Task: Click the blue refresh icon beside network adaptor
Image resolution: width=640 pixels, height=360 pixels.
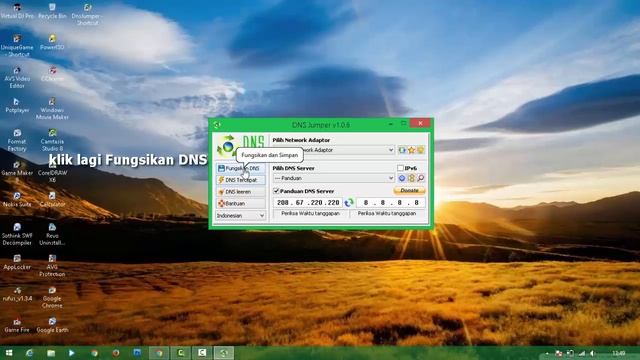Action: tap(402, 150)
